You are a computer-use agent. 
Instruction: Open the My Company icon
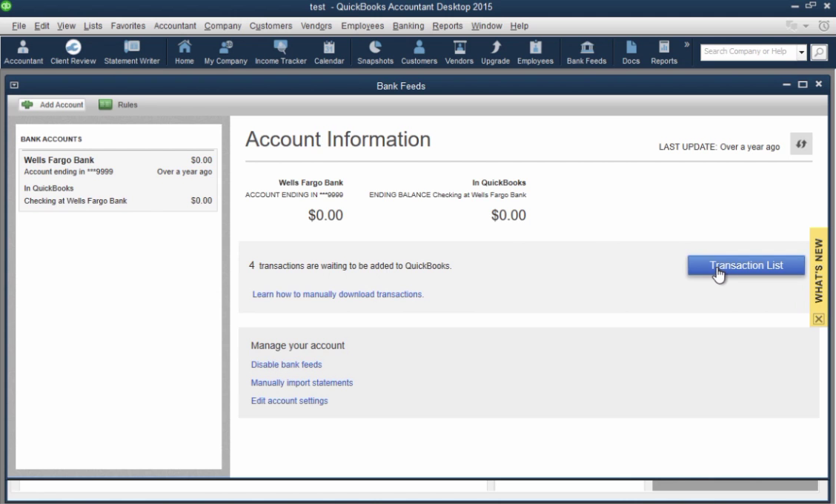coord(225,53)
